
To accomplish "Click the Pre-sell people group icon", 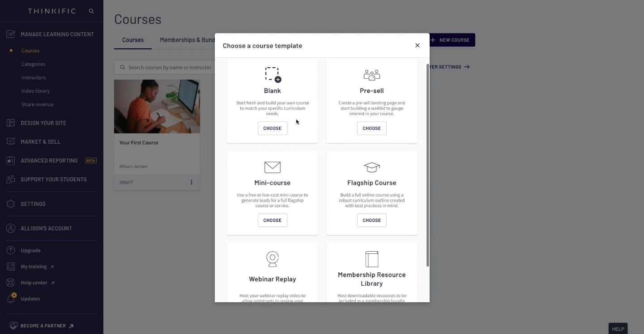I will point(371,75).
